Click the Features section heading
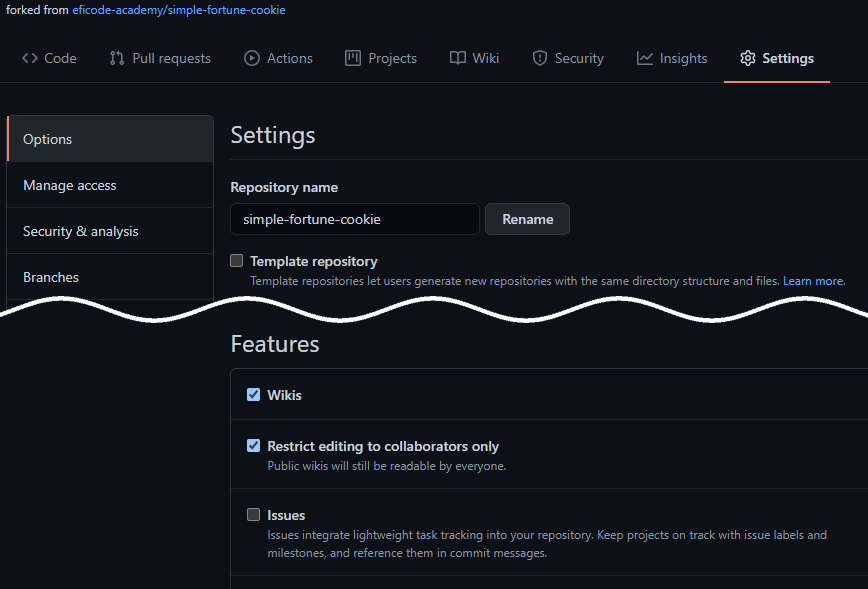Screen dimensions: 868x589 click(x=275, y=344)
